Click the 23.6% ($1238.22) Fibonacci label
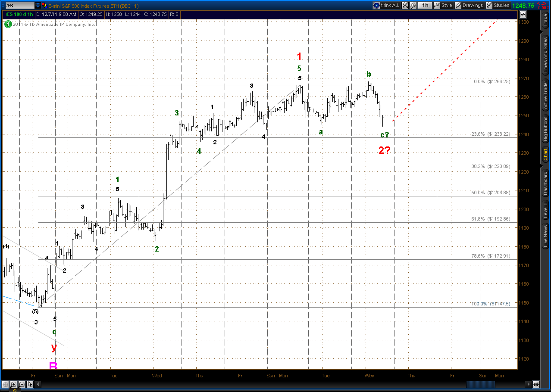Image resolution: width=551 pixels, height=392 pixels. pyautogui.click(x=491, y=134)
